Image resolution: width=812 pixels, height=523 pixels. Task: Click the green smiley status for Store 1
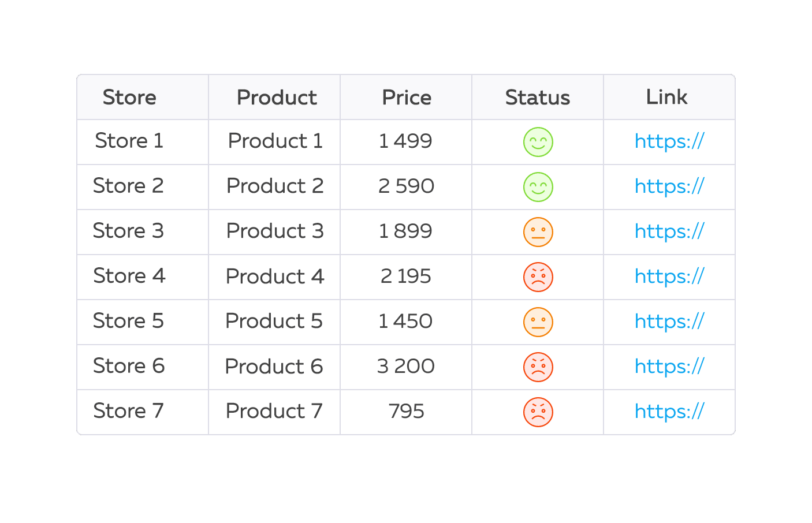pyautogui.click(x=538, y=142)
